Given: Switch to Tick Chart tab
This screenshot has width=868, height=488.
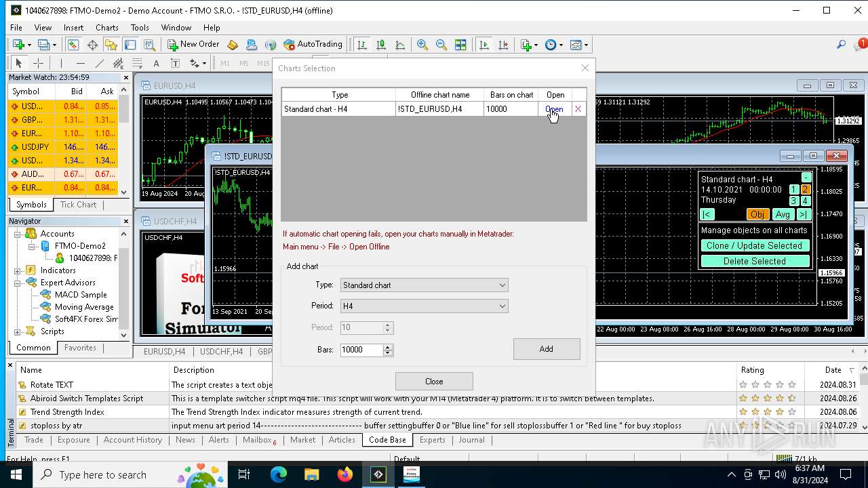Looking at the screenshot, I should coord(78,205).
